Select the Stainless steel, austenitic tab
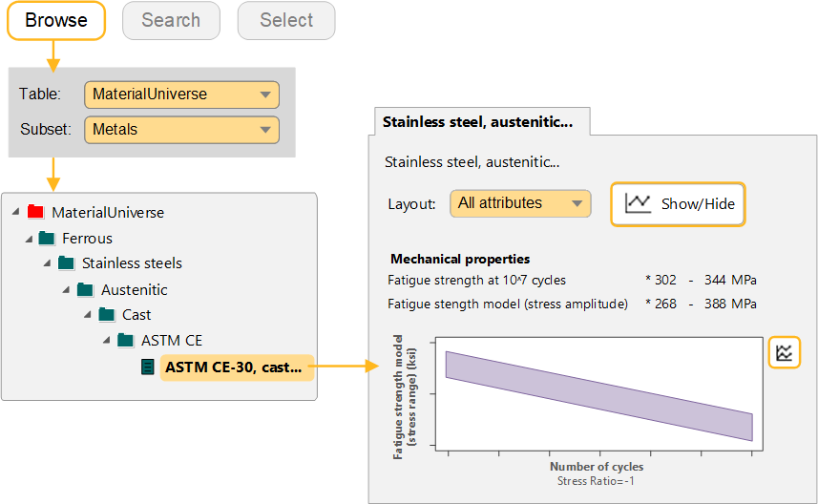The width and height of the screenshot is (818, 504). coord(477,121)
